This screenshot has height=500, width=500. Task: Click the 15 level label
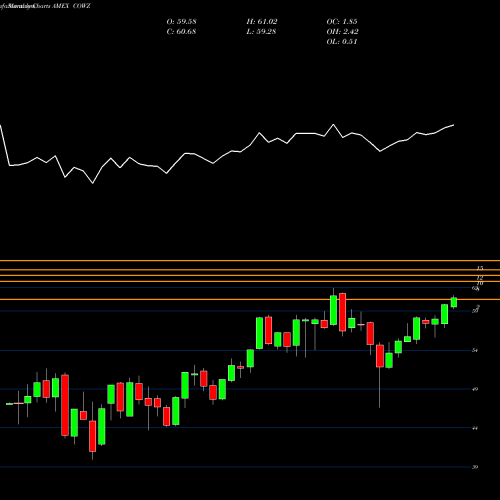tap(480, 268)
